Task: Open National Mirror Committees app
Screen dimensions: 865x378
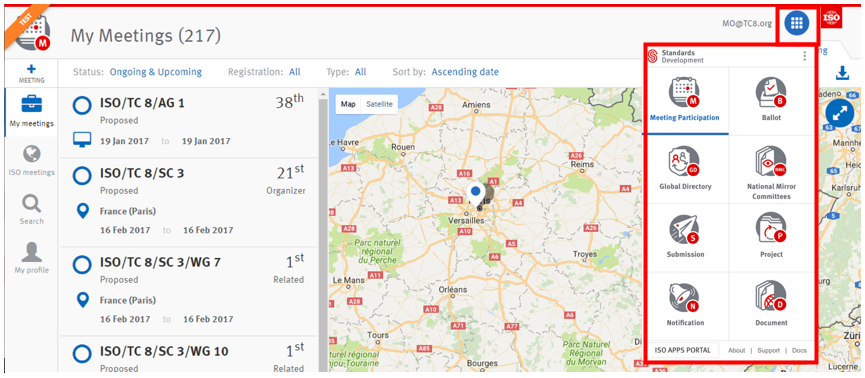Action: [771, 162]
